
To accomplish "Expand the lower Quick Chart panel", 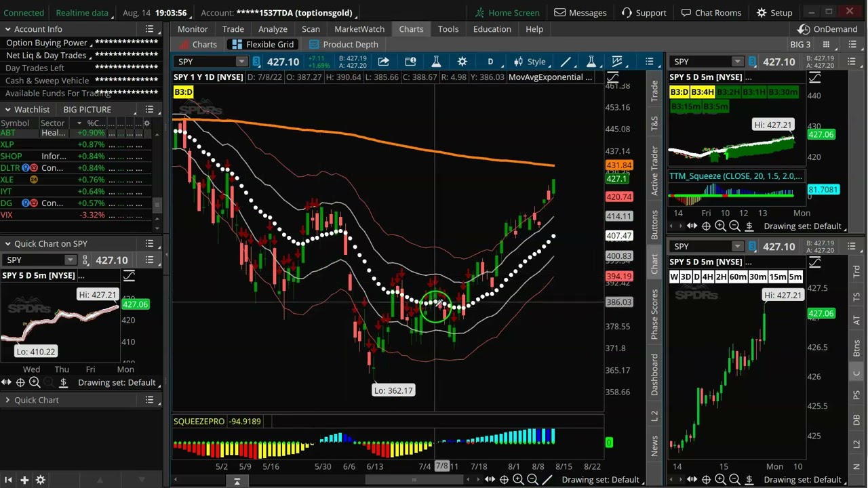I will point(7,400).
